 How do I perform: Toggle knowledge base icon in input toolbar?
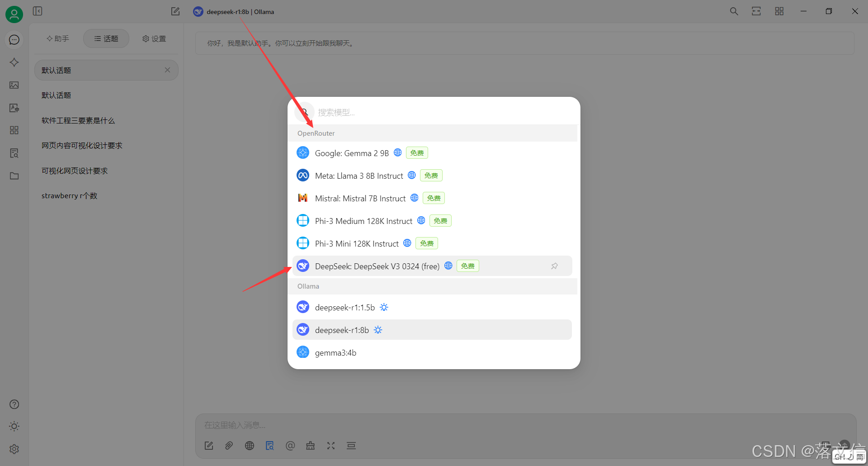pyautogui.click(x=270, y=446)
